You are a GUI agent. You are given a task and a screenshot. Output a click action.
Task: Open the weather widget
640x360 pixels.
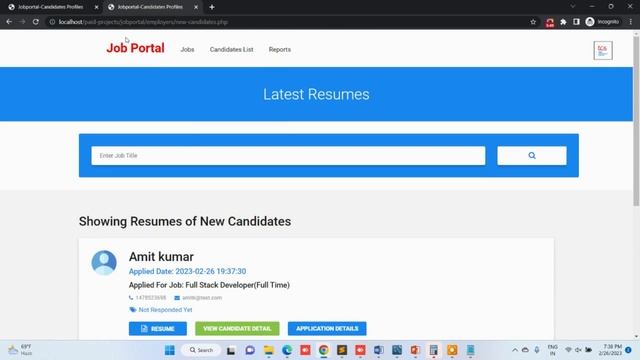pos(20,350)
